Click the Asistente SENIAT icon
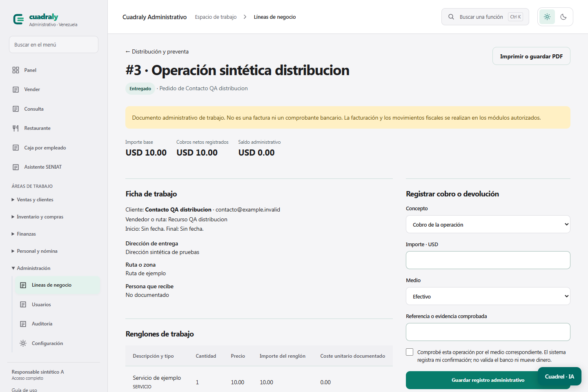 [16, 167]
